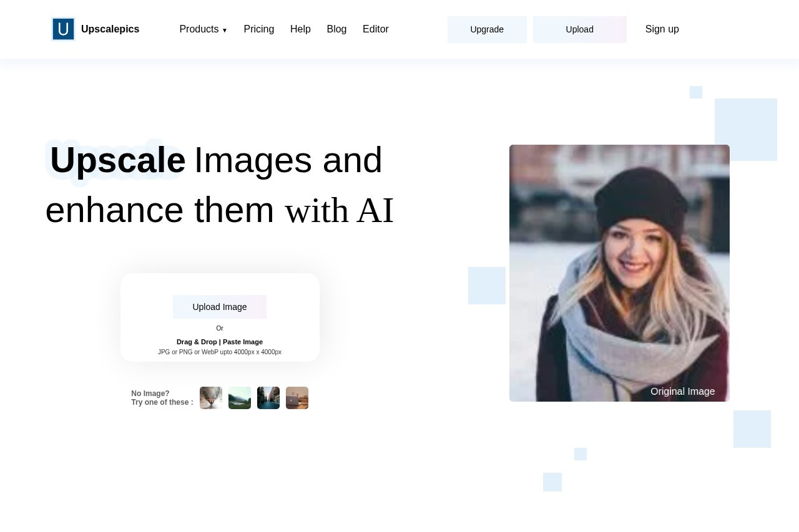Screen dimensions: 799x532
Task: Click the Upgrade button
Action: pyautogui.click(x=487, y=29)
